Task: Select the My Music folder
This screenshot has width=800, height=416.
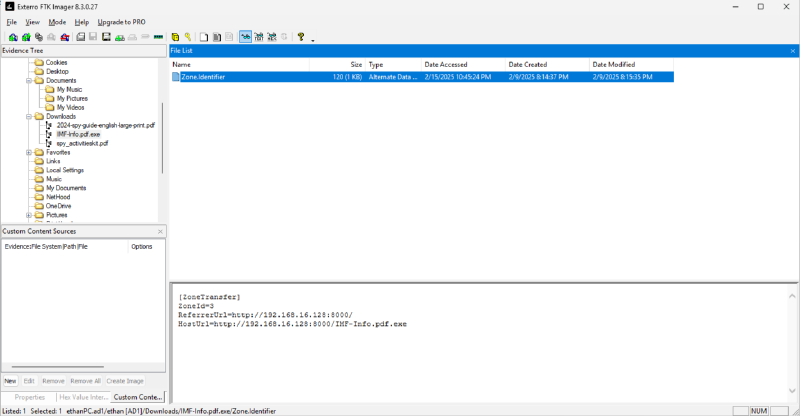Action: (69, 89)
